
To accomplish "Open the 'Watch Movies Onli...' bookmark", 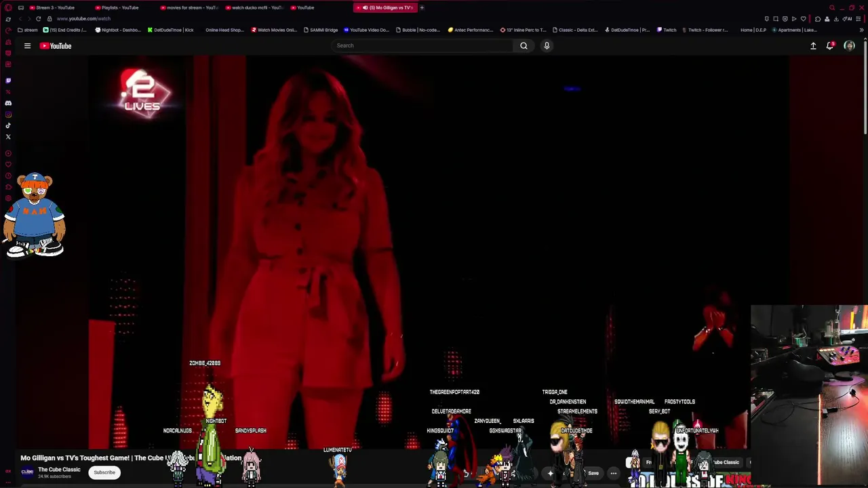I will click(275, 30).
